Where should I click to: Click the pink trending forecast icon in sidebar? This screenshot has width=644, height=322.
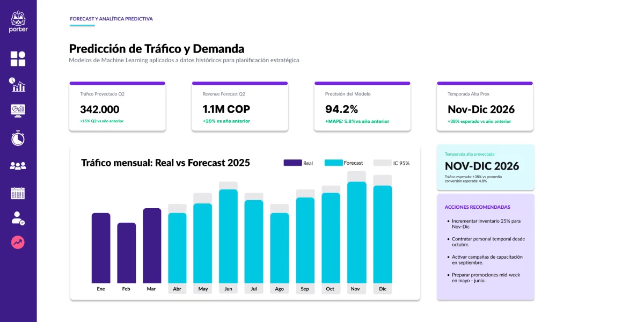18,243
